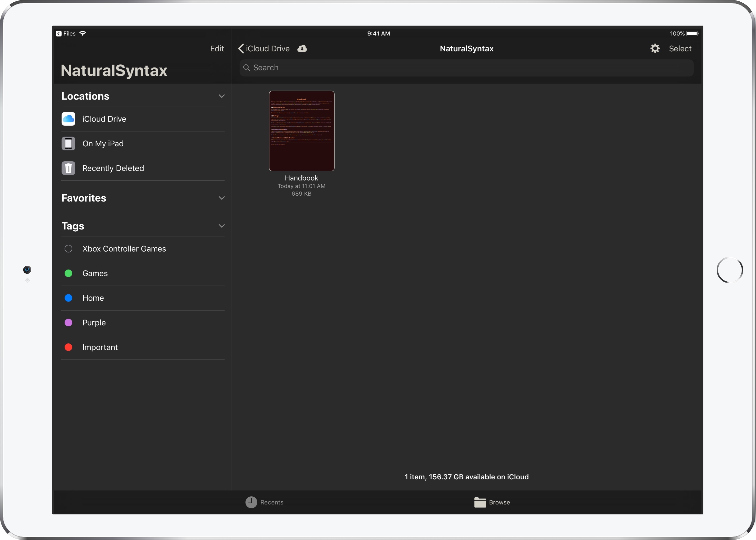Open Recently Deleted trash icon
Image resolution: width=756 pixels, height=540 pixels.
[68, 168]
